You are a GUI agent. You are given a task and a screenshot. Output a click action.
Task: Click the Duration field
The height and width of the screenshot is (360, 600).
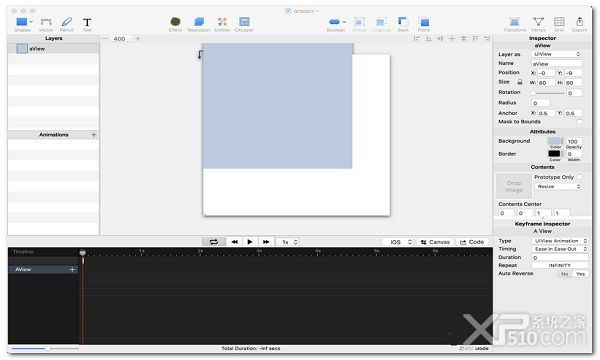click(x=560, y=258)
